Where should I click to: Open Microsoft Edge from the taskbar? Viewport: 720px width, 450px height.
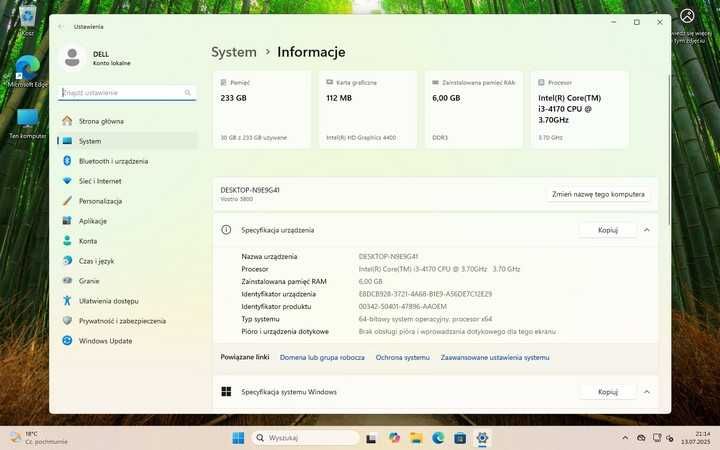(438, 438)
